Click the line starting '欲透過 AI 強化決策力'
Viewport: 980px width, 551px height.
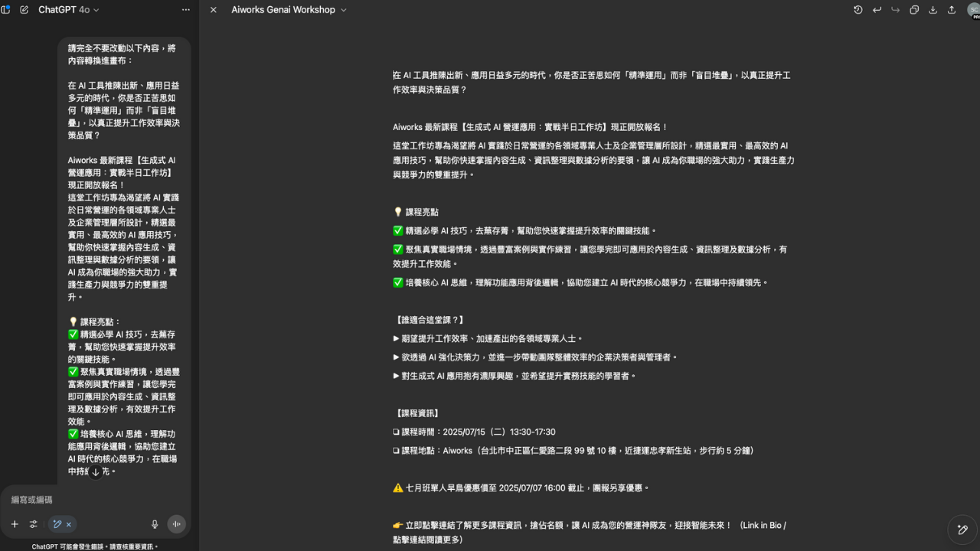point(535,357)
